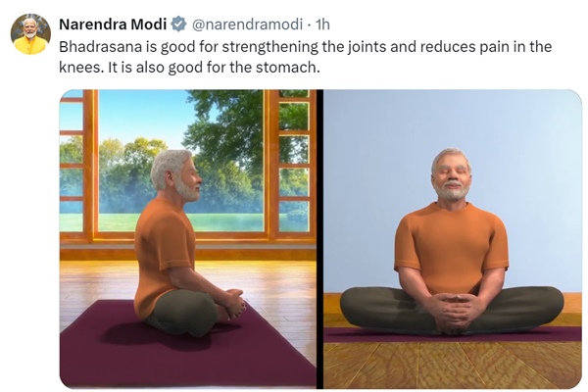588x392 pixels.
Task: Click the wooden floor in front-view image
Action: [453, 365]
